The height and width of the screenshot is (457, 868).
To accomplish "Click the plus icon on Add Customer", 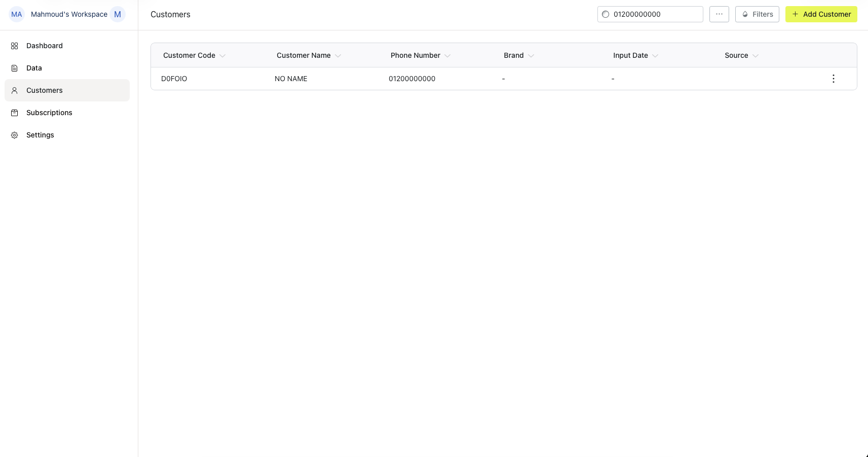I will click(x=795, y=14).
